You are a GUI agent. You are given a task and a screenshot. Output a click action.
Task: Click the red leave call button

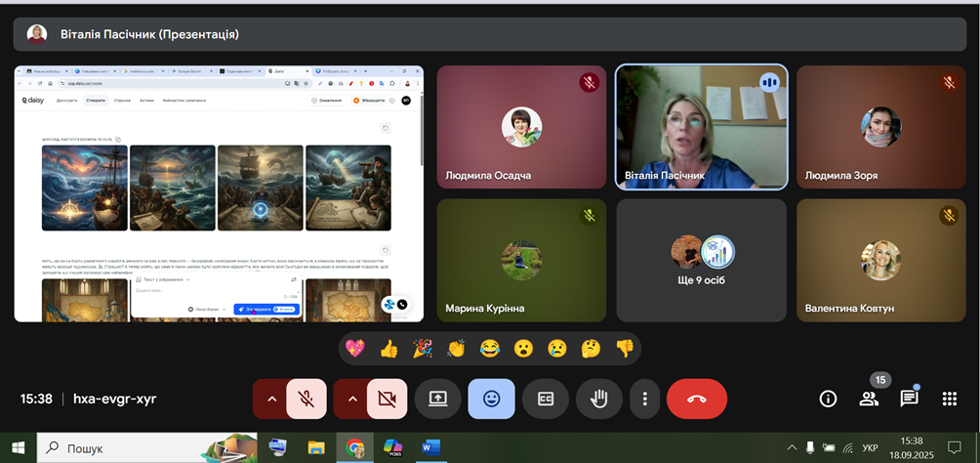[696, 399]
